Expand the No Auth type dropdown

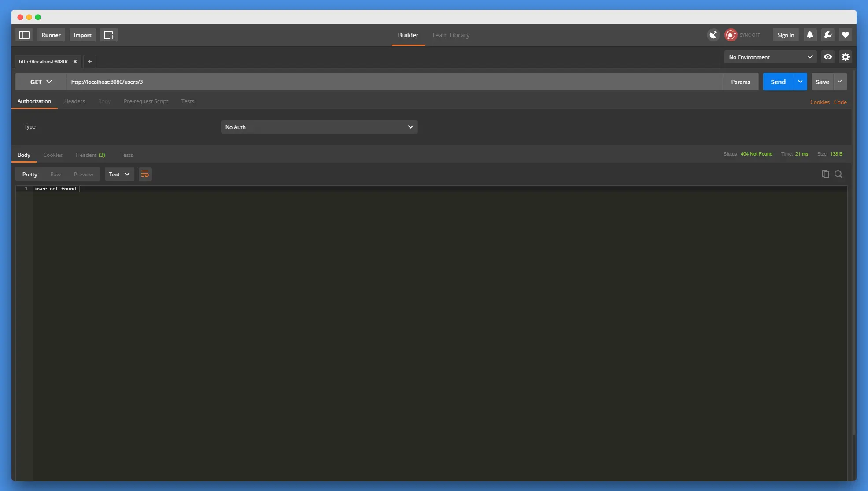[319, 127]
